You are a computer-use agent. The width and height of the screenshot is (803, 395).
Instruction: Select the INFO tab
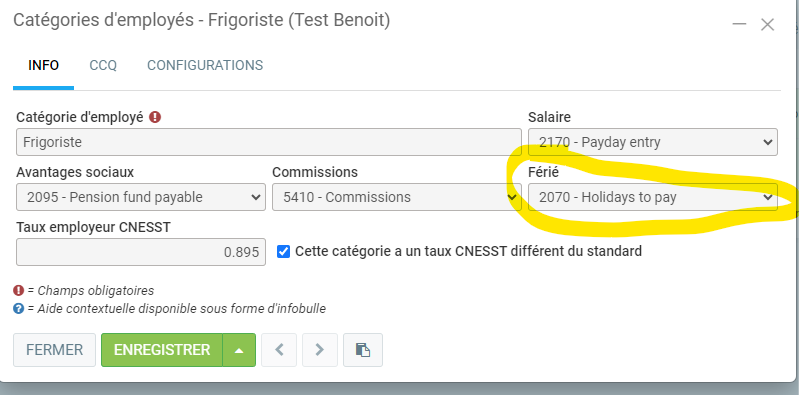point(44,66)
